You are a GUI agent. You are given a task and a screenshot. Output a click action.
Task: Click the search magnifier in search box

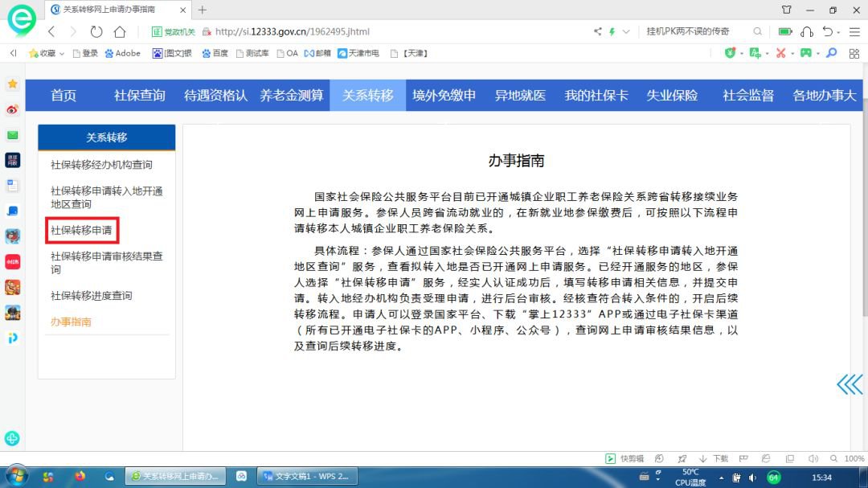click(757, 31)
